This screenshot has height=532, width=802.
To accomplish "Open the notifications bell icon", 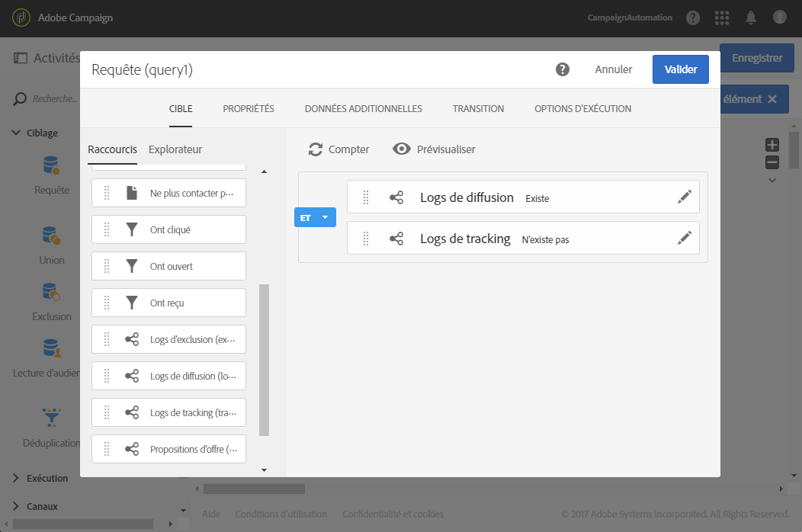I will pos(751,18).
